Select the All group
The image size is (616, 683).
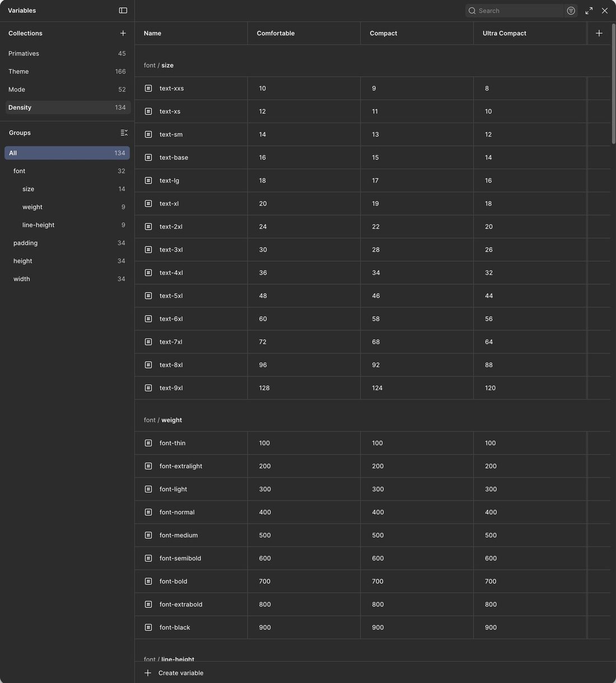[67, 153]
